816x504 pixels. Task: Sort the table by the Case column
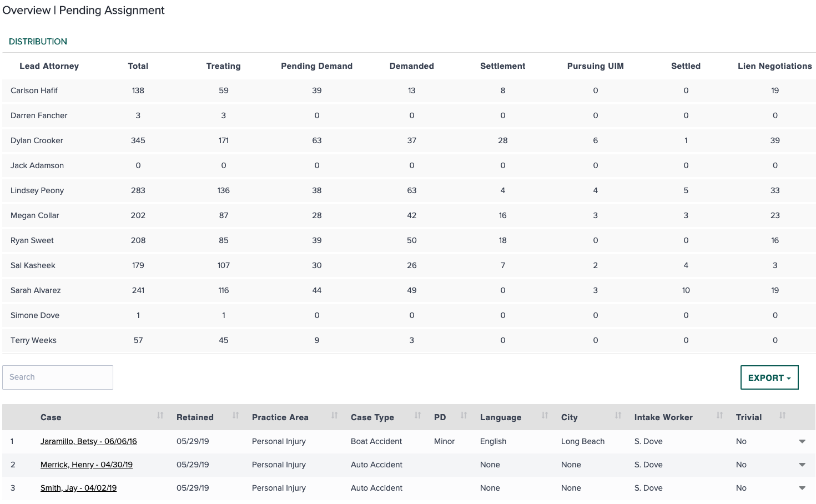160,416
